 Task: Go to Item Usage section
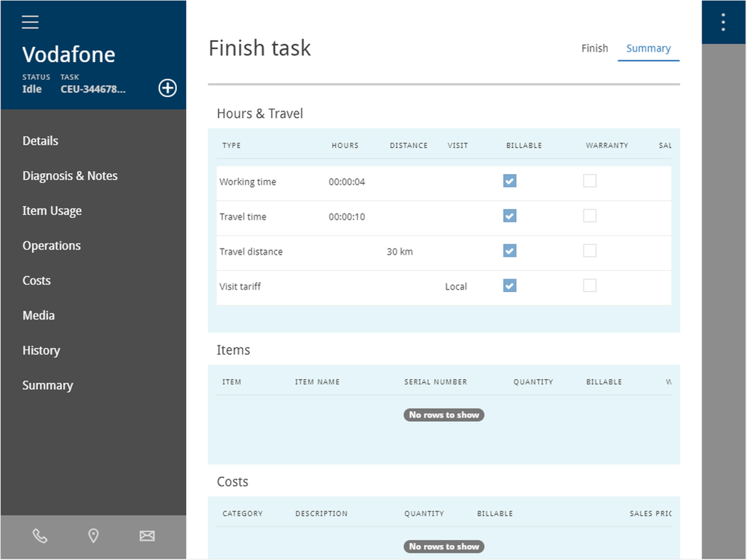coord(52,211)
